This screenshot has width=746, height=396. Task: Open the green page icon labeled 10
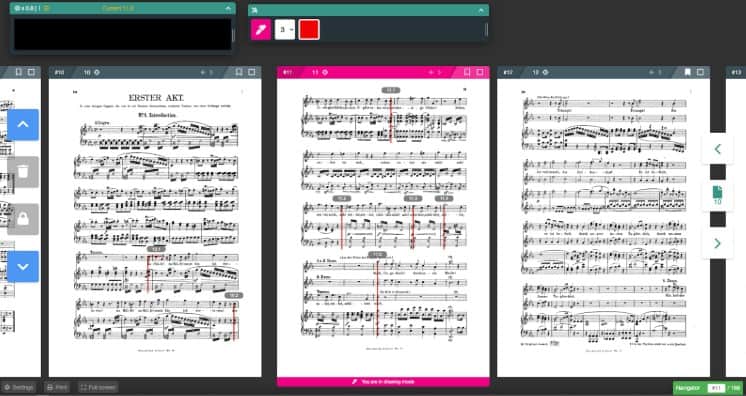pos(717,196)
